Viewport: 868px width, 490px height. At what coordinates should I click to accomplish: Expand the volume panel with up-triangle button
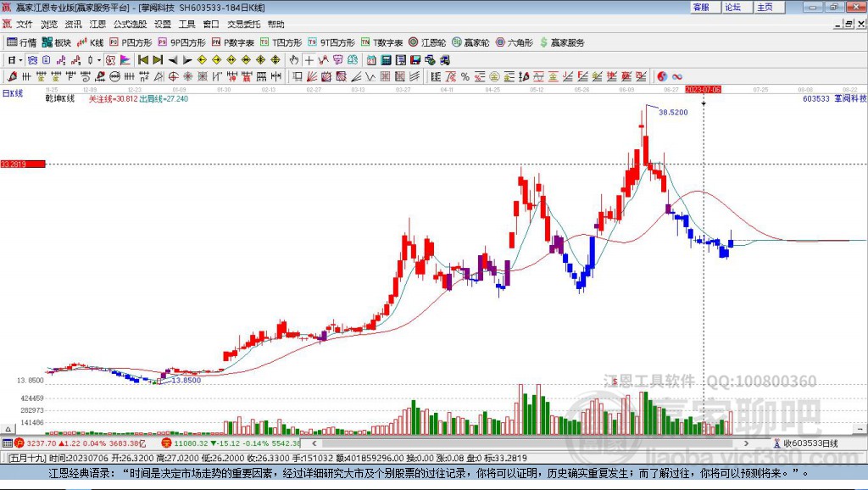coord(8,429)
